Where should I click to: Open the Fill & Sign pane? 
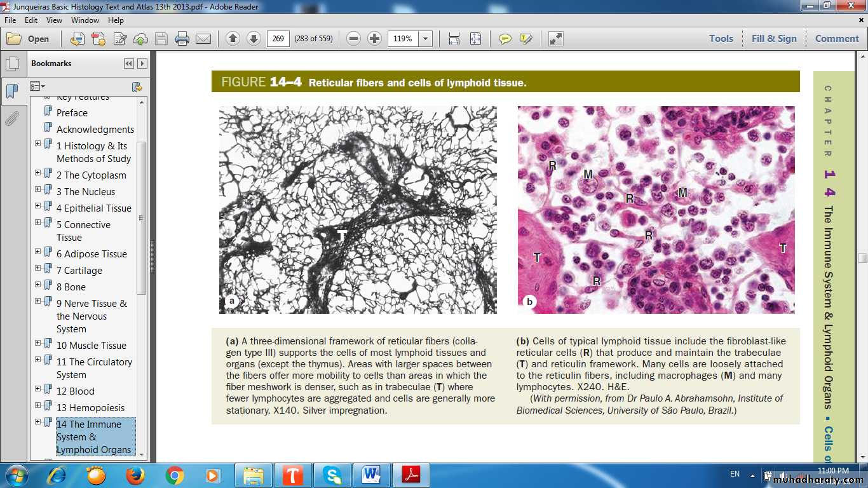(x=773, y=39)
